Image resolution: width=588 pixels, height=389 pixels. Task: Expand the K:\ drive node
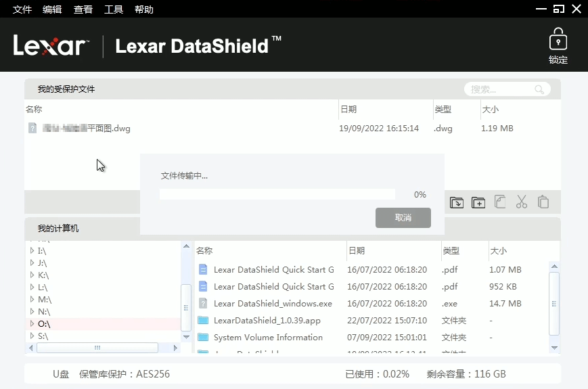click(32, 275)
